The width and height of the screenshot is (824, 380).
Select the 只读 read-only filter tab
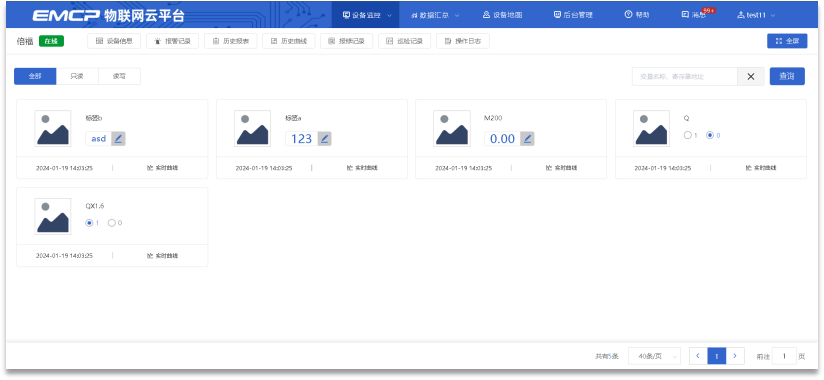77,76
